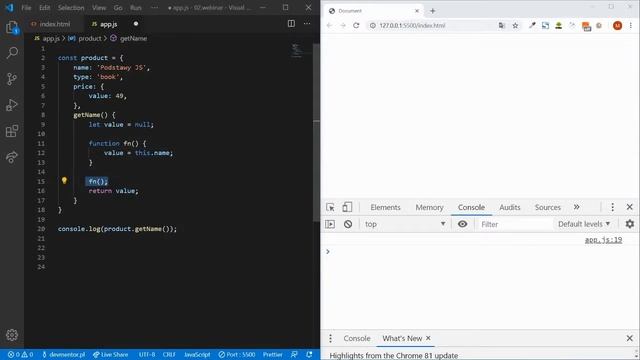Screen dimensions: 640x360
Task: Switch to the Elements tab in DevTools
Action: point(385,207)
